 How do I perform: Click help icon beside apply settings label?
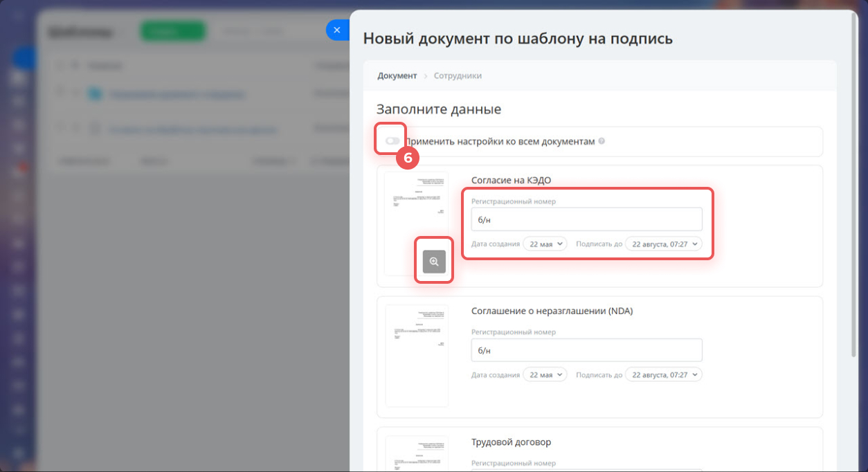coord(602,141)
